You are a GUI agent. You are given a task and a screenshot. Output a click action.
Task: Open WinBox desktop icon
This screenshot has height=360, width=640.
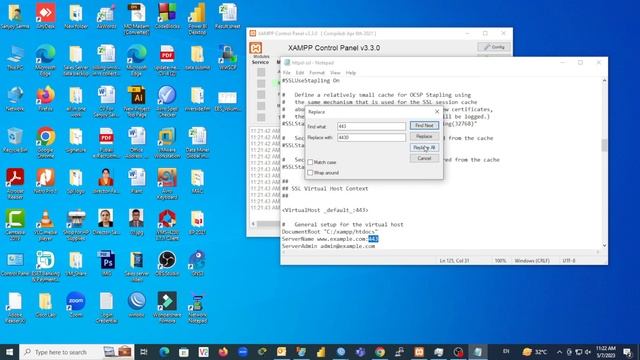point(136,304)
